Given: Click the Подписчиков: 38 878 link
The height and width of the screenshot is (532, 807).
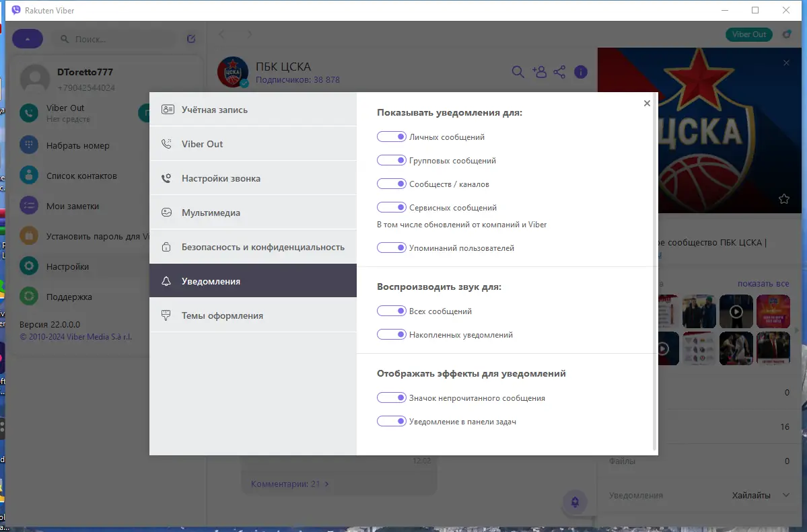Looking at the screenshot, I should pos(297,80).
